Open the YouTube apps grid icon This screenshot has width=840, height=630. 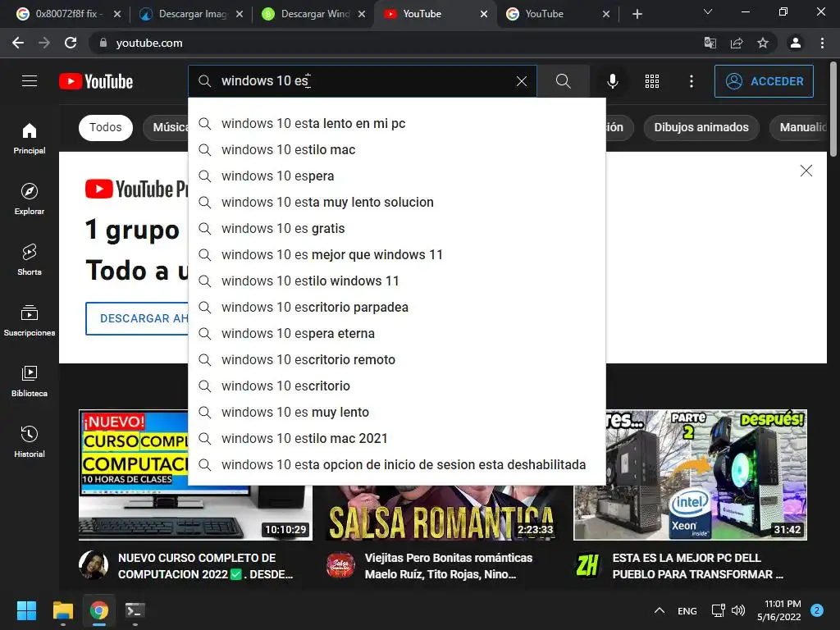click(x=652, y=81)
